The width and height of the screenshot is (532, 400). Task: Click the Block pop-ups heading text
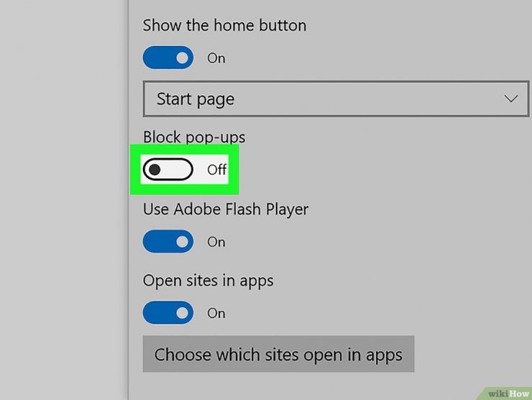pyautogui.click(x=194, y=137)
